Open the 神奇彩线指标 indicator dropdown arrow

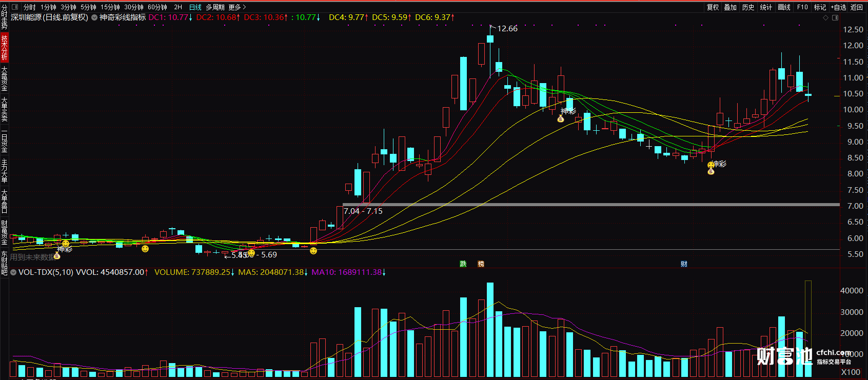94,17
